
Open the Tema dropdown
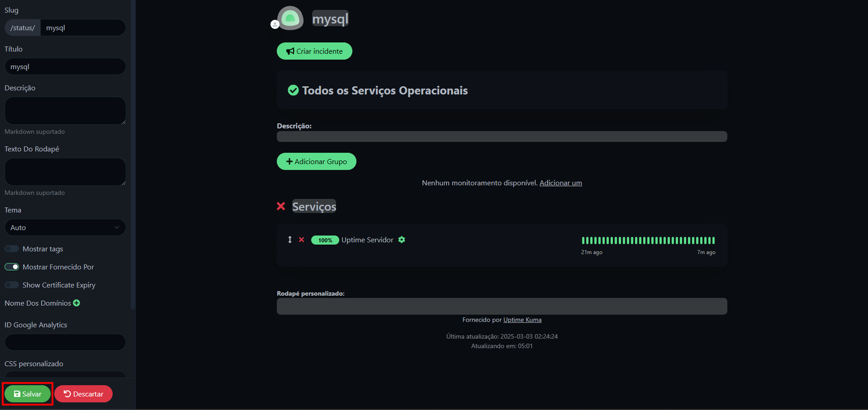point(65,228)
